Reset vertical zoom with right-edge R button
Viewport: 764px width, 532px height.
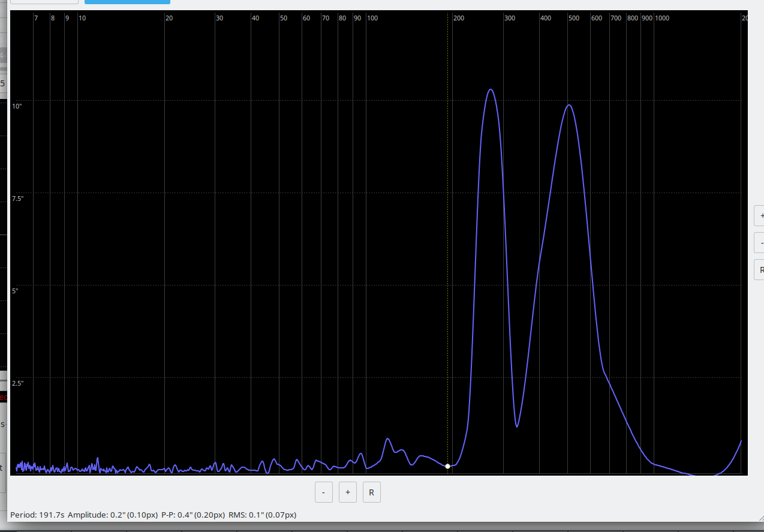[760, 269]
